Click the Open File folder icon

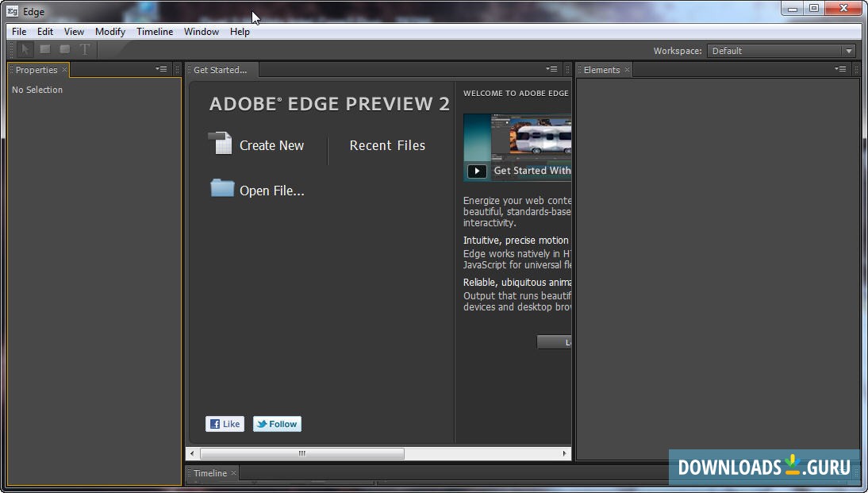coord(222,188)
